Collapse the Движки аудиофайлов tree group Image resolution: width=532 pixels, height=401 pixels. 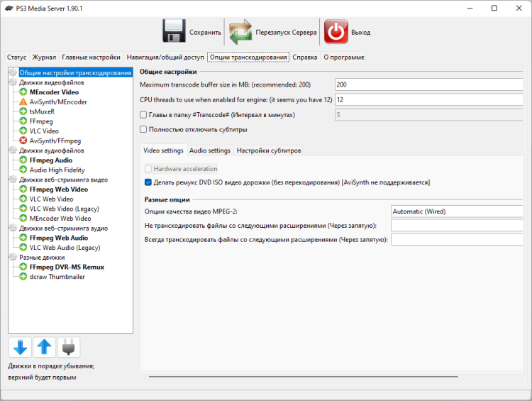(13, 150)
